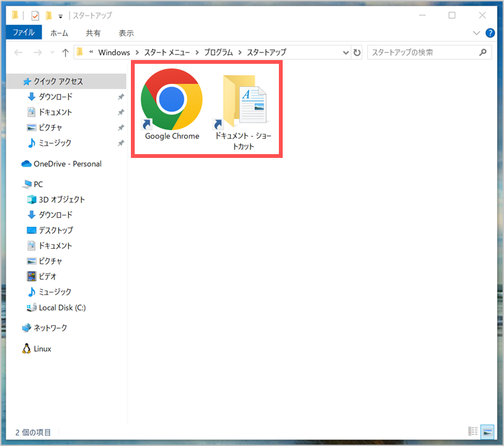Screen dimensions: 504x446
Task: Click Windows in the address path
Action: 114,52
